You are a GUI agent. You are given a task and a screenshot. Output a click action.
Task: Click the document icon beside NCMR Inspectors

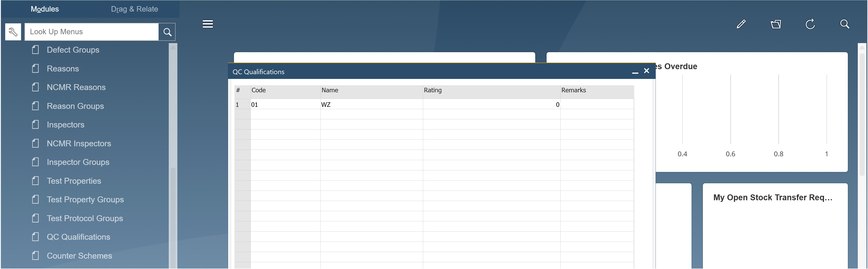(x=35, y=143)
